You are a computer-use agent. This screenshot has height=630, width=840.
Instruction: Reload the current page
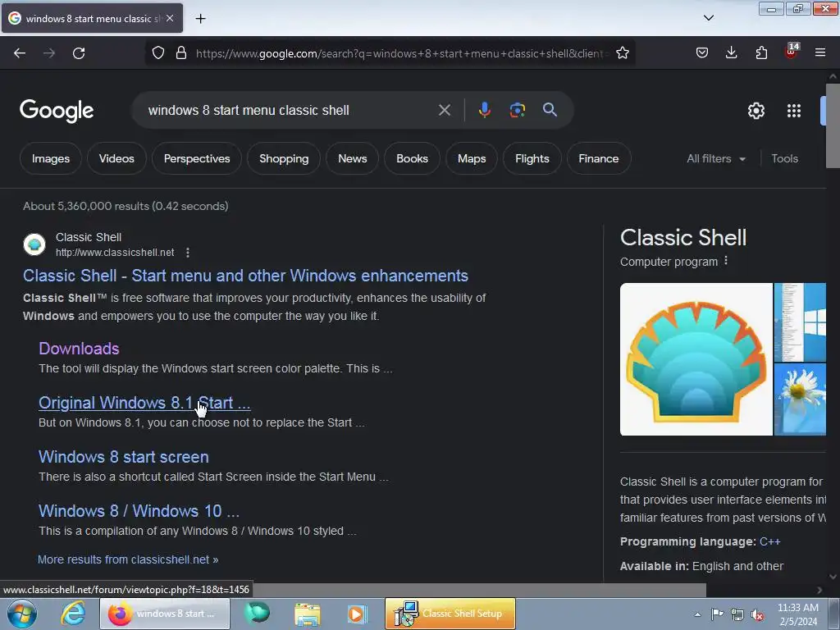pos(79,53)
